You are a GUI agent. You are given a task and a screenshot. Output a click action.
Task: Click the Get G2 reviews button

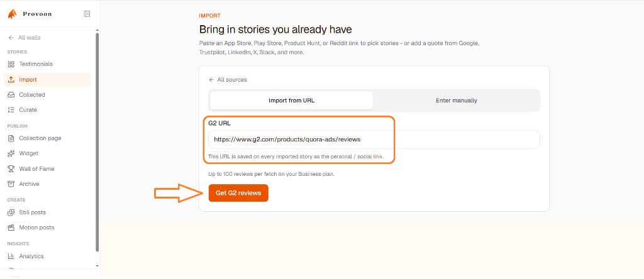[x=238, y=193]
